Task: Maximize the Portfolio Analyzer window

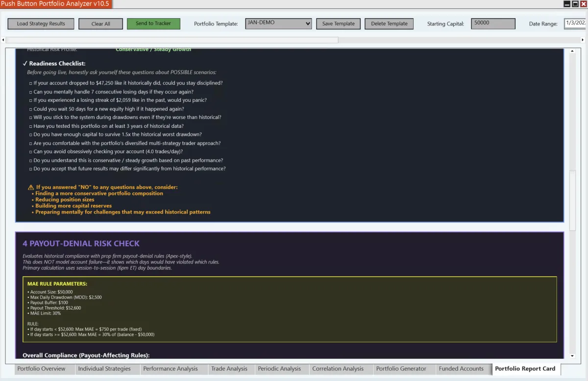Action: coord(575,4)
